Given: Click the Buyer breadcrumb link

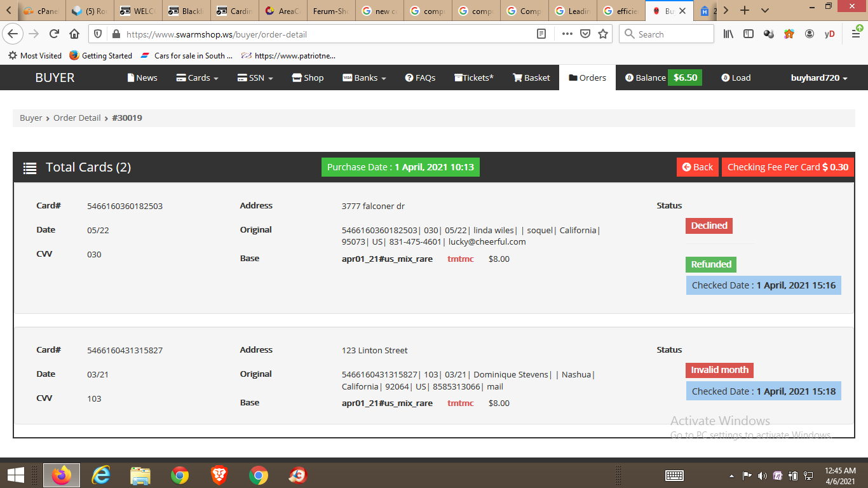Looking at the screenshot, I should pos(31,118).
